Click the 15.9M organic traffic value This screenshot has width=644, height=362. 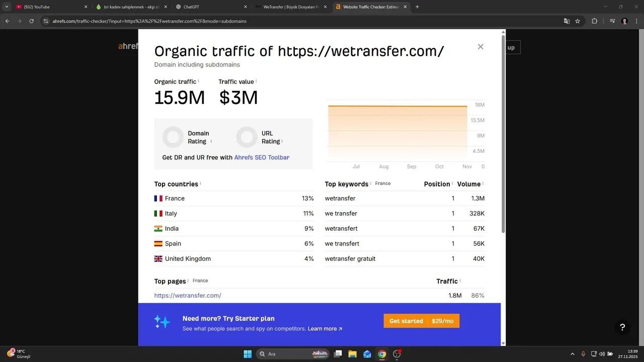click(180, 98)
